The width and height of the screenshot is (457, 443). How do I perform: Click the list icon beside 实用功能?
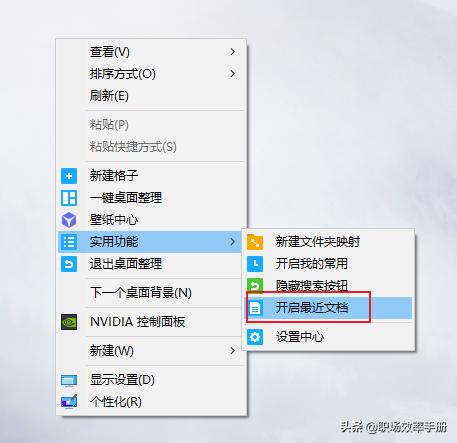[69, 242]
